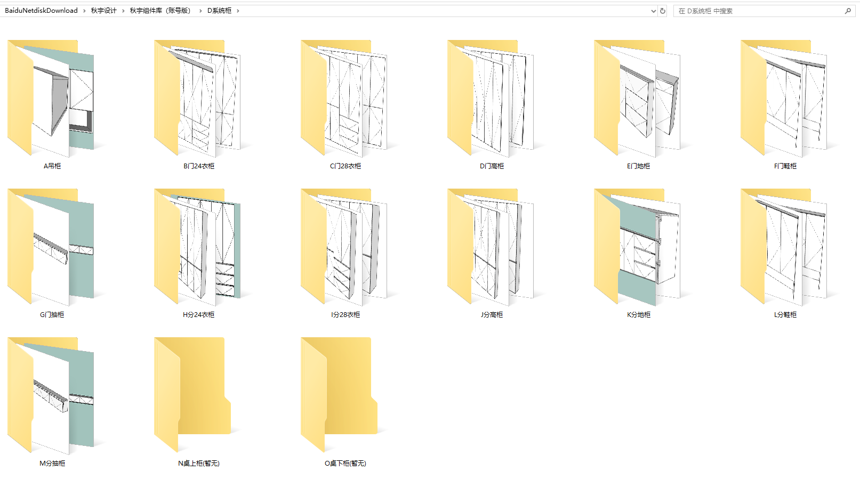Open the B门24衣柜 folder
The width and height of the screenshot is (860, 504).
tap(198, 99)
